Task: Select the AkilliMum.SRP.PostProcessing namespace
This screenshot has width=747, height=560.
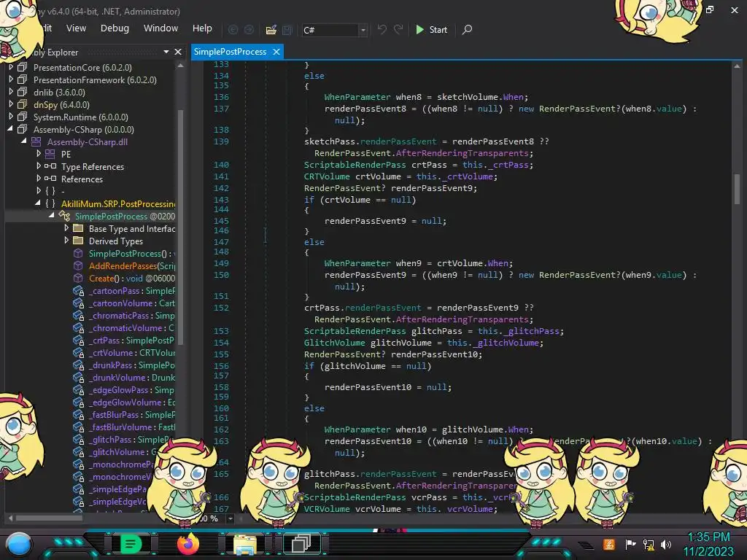Action: 118,204
